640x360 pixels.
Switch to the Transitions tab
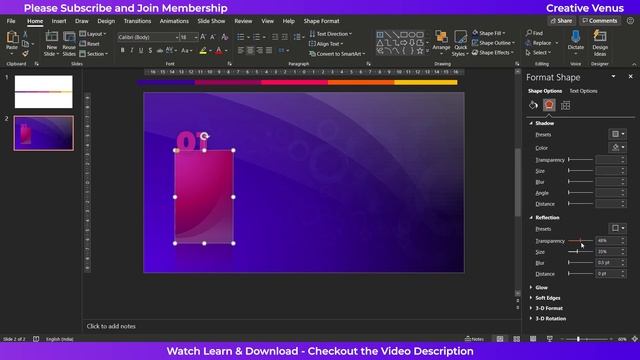point(138,21)
